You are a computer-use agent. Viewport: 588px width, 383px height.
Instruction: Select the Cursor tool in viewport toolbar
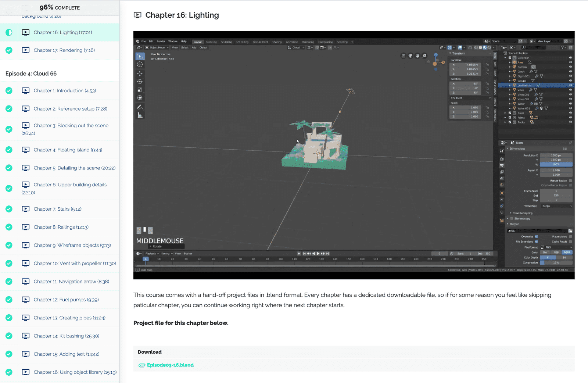(x=140, y=64)
